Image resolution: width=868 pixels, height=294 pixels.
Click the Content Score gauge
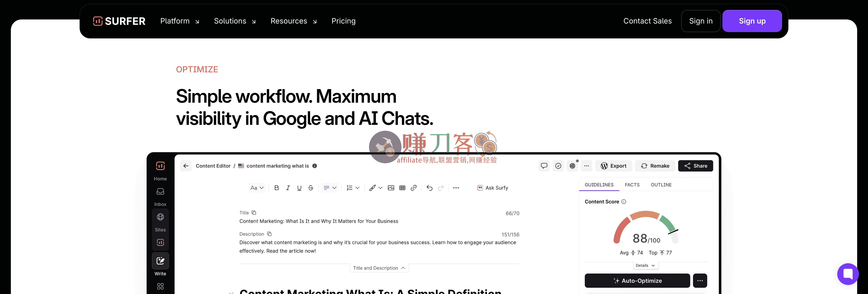646,227
